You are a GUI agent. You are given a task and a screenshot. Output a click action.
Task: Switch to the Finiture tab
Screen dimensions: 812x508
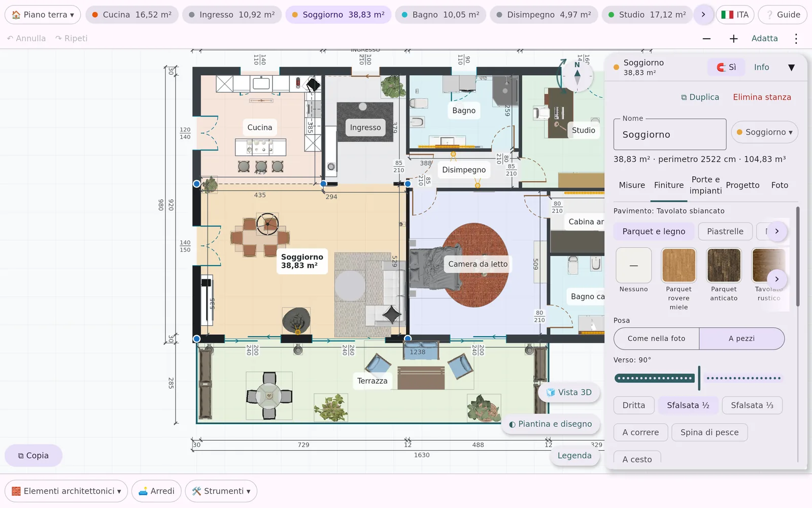coord(668,185)
